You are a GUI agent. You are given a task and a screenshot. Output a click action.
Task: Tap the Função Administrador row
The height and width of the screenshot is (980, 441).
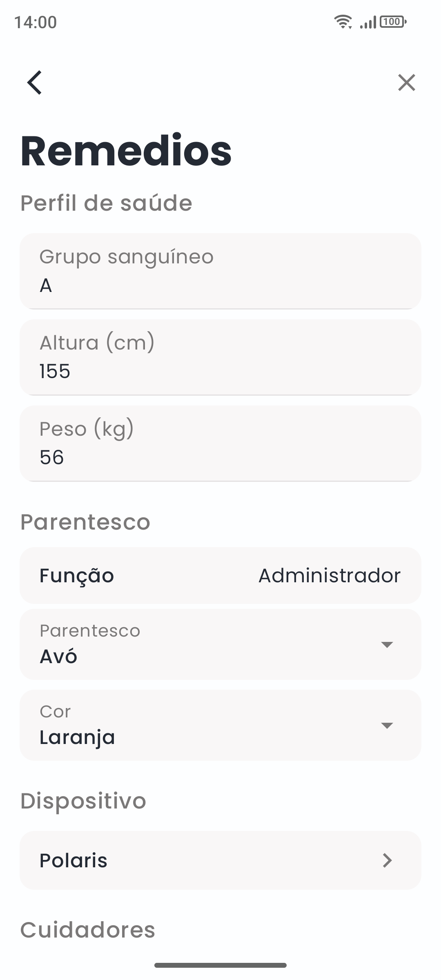[220, 575]
